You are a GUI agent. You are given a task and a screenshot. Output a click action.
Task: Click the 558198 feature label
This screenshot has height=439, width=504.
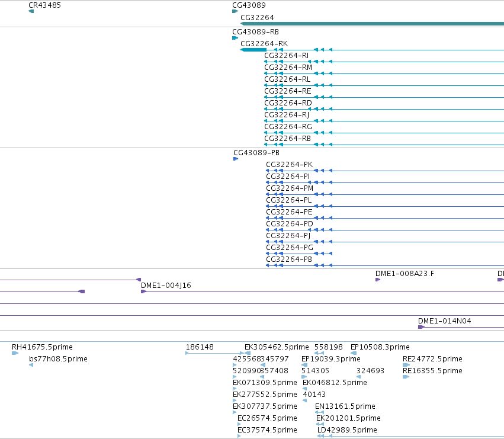pyautogui.click(x=329, y=347)
